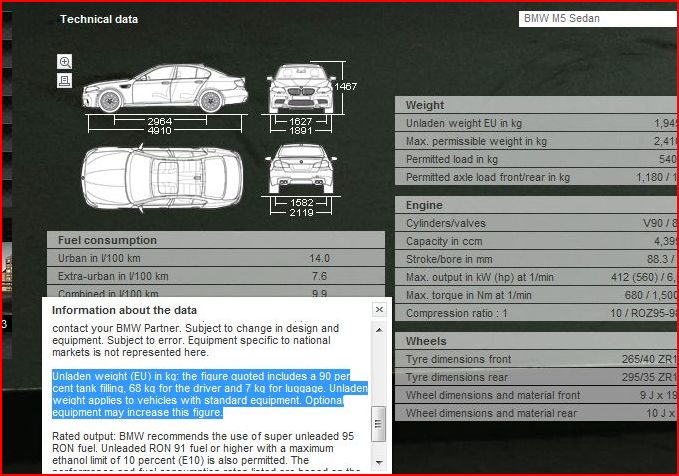Click the Urban in l/100 km row
The height and width of the screenshot is (476, 679).
pos(216,258)
